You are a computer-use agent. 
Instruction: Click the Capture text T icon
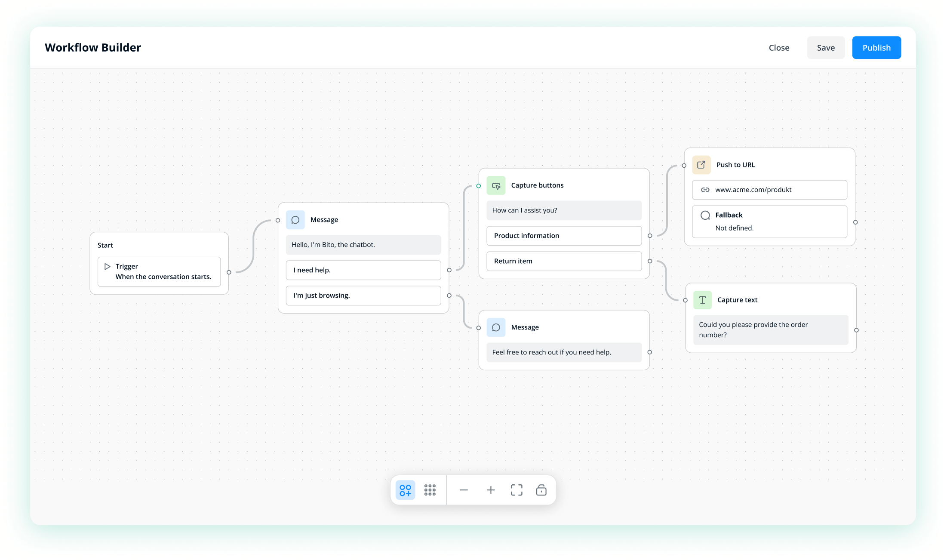click(x=702, y=300)
